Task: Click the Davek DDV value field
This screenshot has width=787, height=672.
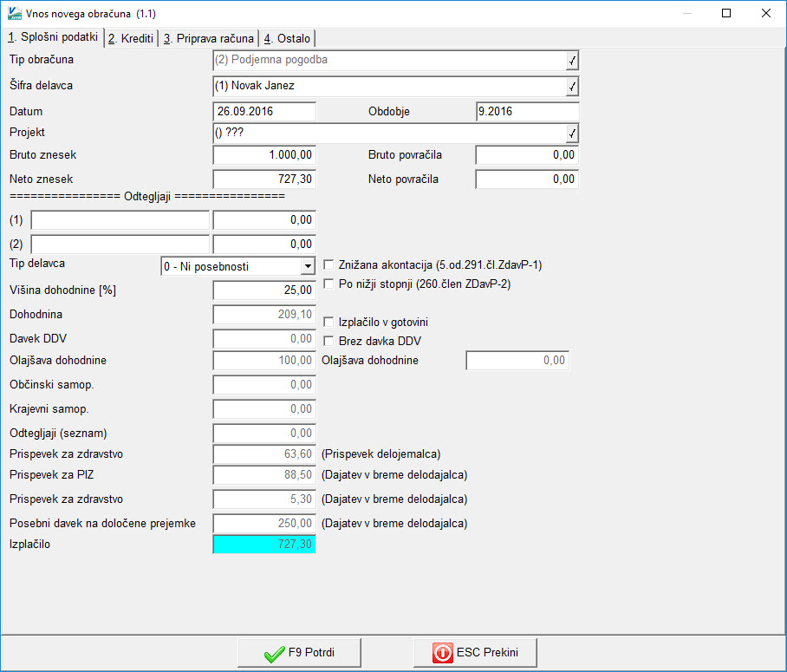Action: 264,338
